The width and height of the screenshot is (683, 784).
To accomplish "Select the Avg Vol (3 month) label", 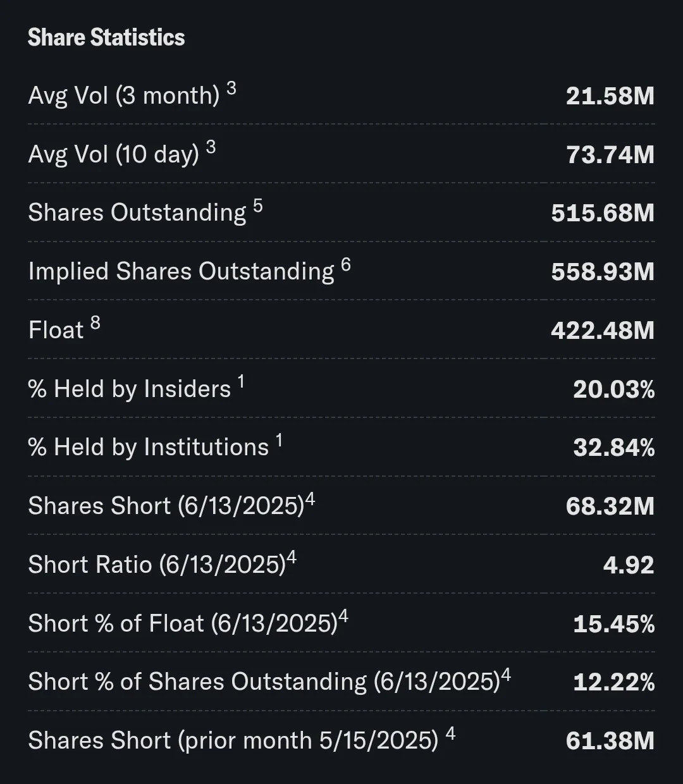I will pyautogui.click(x=124, y=96).
